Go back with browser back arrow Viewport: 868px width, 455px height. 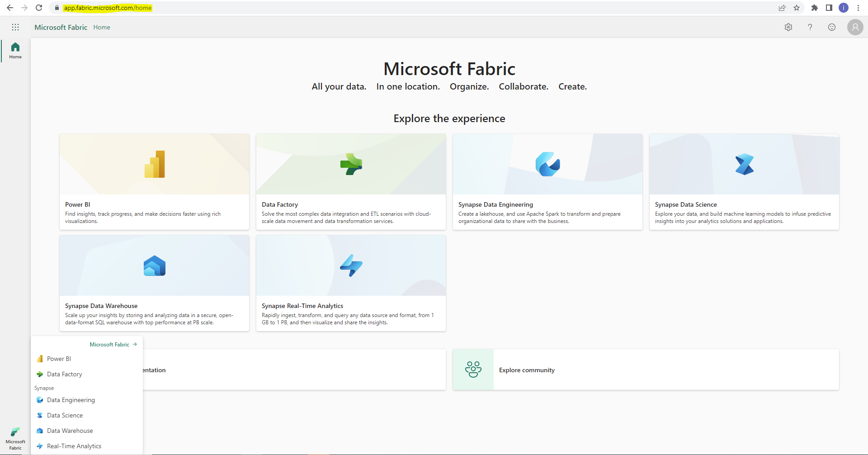[x=10, y=8]
